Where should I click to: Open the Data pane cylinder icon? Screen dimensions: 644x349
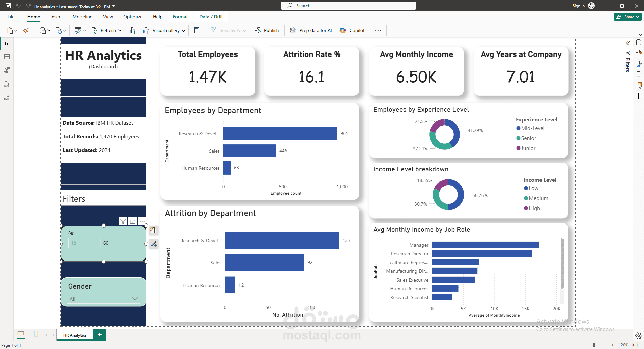[639, 43]
